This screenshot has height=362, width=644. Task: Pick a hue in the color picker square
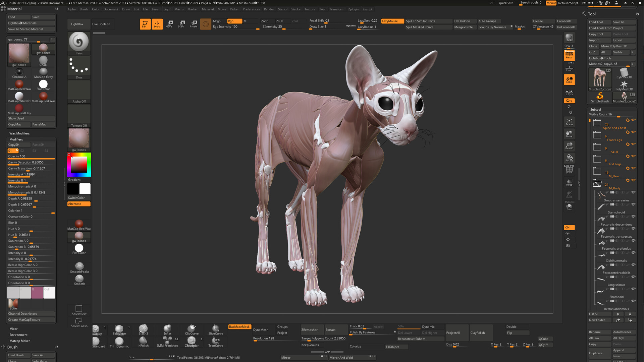tap(79, 165)
